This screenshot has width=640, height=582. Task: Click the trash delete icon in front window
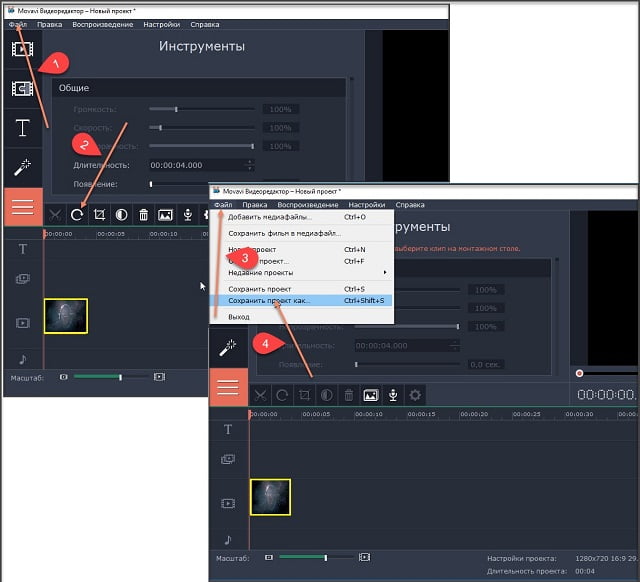click(349, 395)
